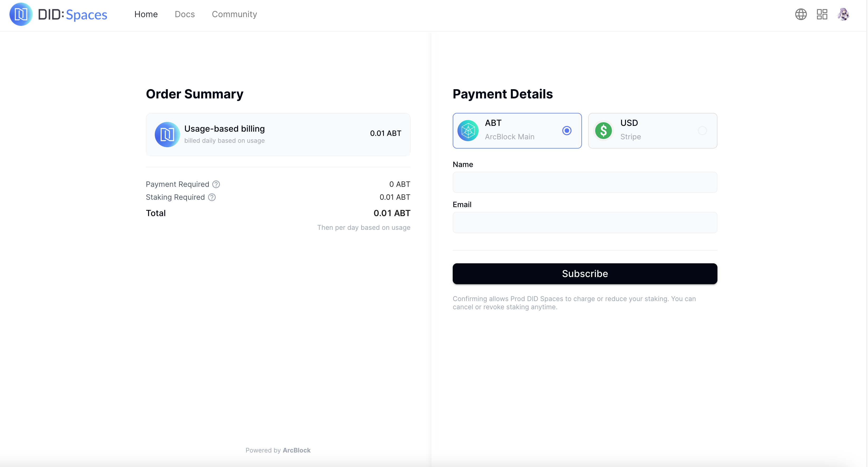Click Staking Required help icon
The width and height of the screenshot is (868, 467).
coord(212,197)
